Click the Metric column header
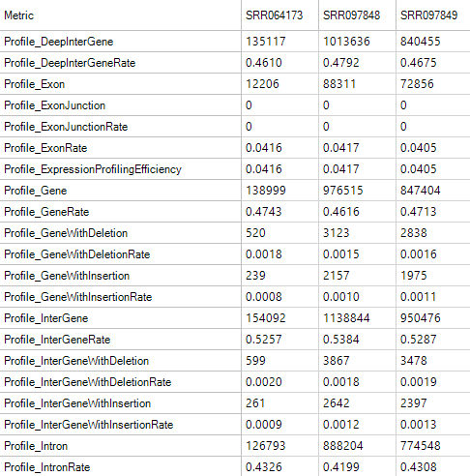470x476 pixels. coord(18,15)
